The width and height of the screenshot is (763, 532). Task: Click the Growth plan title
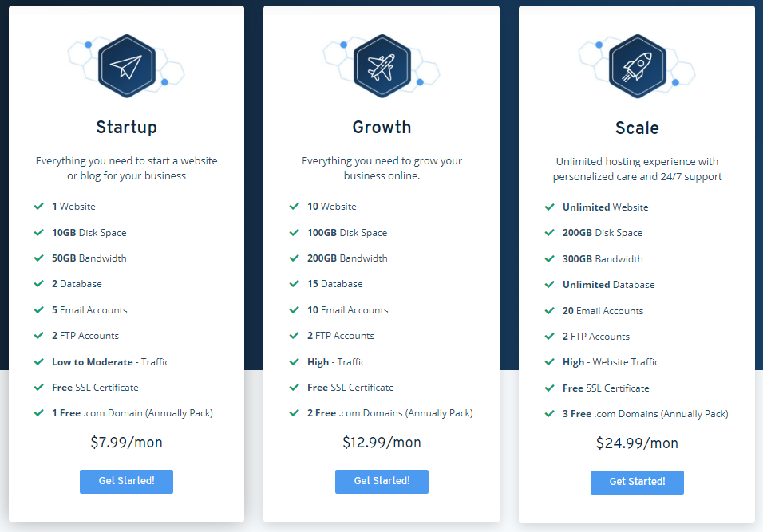coord(382,128)
